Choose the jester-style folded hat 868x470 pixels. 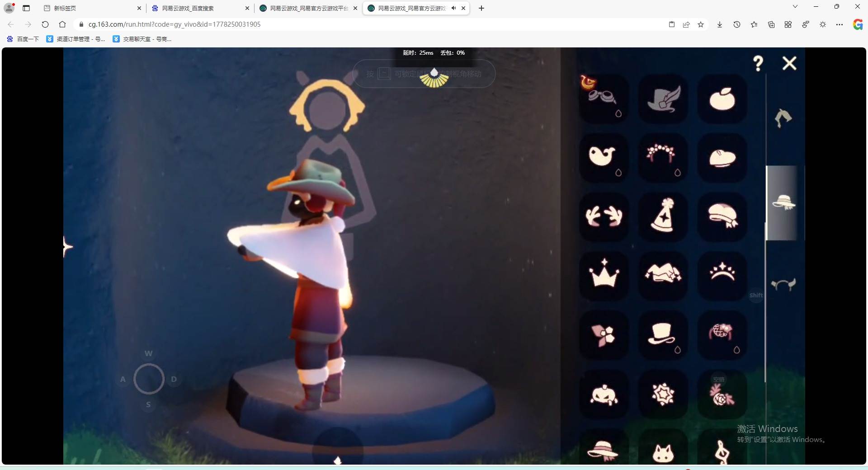pos(663,276)
